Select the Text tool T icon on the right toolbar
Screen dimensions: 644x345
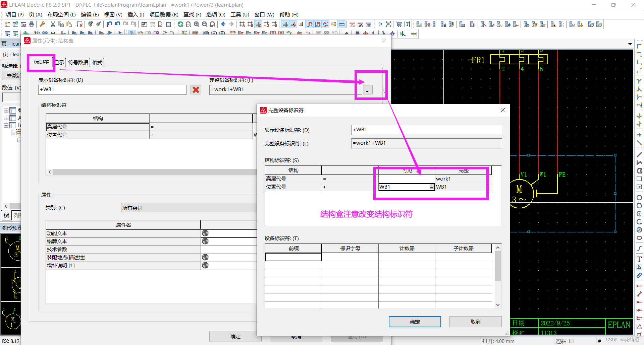(639, 259)
